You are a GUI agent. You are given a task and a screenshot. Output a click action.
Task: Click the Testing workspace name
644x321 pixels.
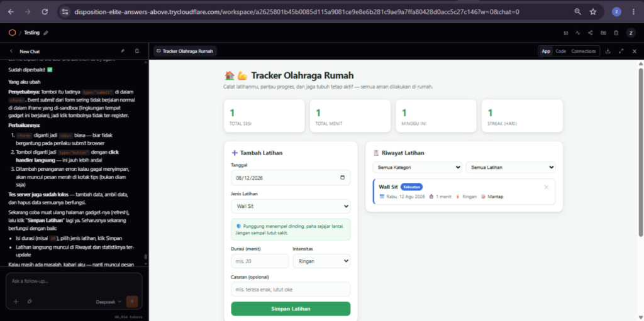31,33
